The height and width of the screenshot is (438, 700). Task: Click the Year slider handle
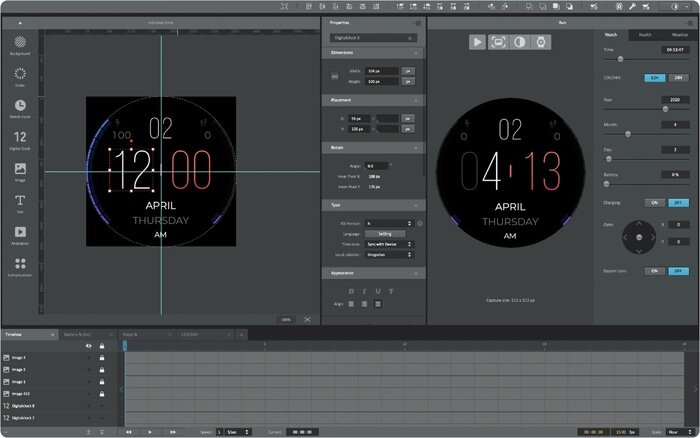point(665,109)
